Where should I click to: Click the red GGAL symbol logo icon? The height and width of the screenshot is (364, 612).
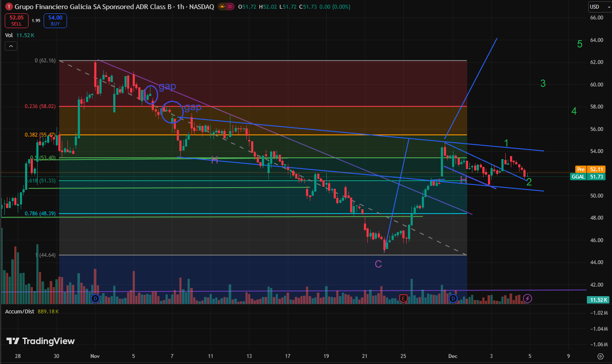(x=9, y=7)
